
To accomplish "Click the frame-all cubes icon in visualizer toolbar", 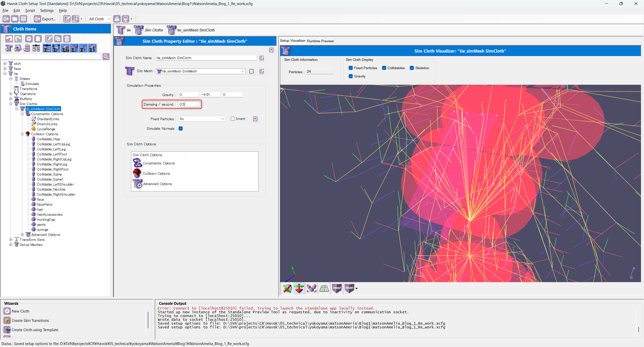I will (312, 288).
